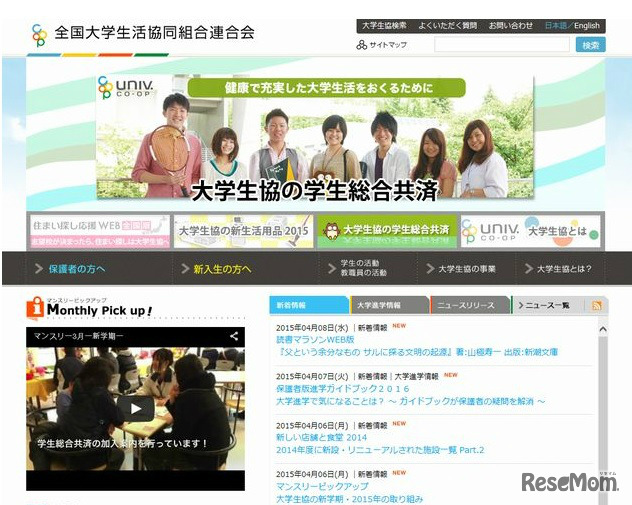Open the ニュース一覧 link
This screenshot has width=632, height=505.
tap(547, 305)
